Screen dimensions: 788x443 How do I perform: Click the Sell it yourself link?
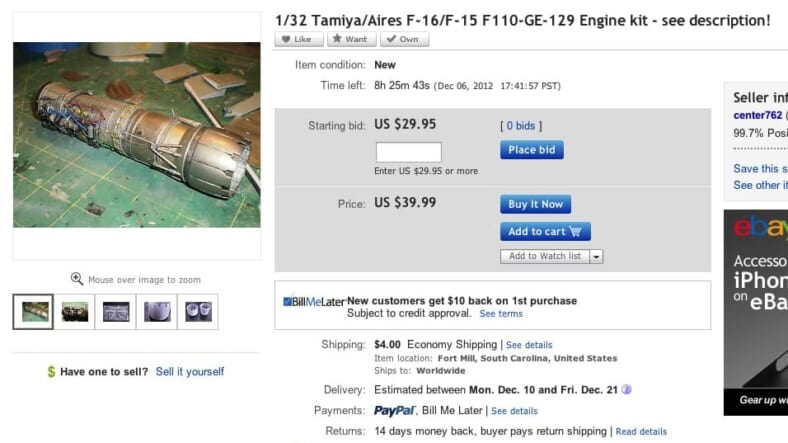click(x=190, y=372)
